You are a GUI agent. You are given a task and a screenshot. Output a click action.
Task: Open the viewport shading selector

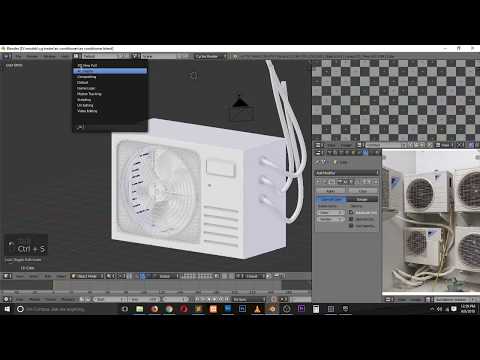tap(110, 276)
